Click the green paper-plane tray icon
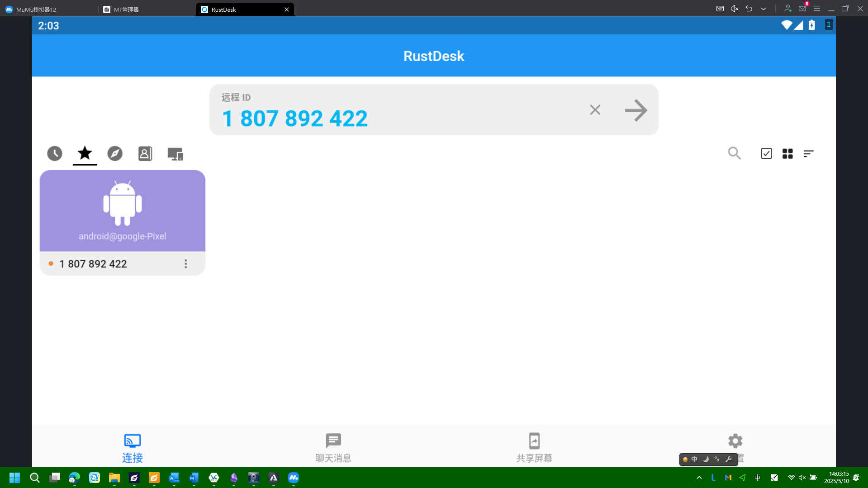Image resolution: width=868 pixels, height=488 pixels. pos(743,478)
